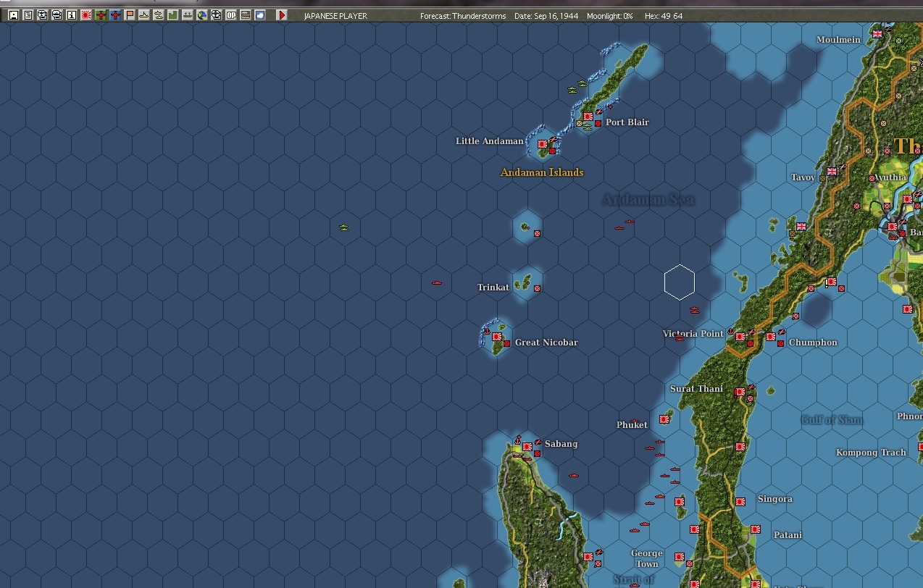Screen dimensions: 923x588
Task: Click the save game disk icon
Action: click(x=14, y=15)
